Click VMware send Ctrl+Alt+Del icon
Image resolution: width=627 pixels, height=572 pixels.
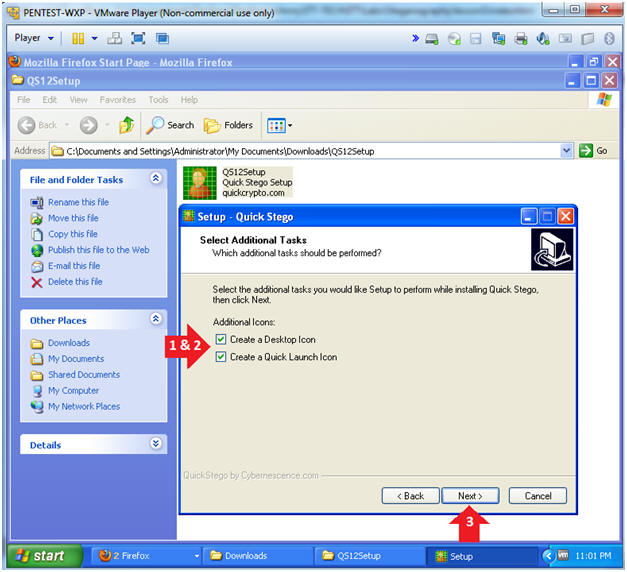115,38
